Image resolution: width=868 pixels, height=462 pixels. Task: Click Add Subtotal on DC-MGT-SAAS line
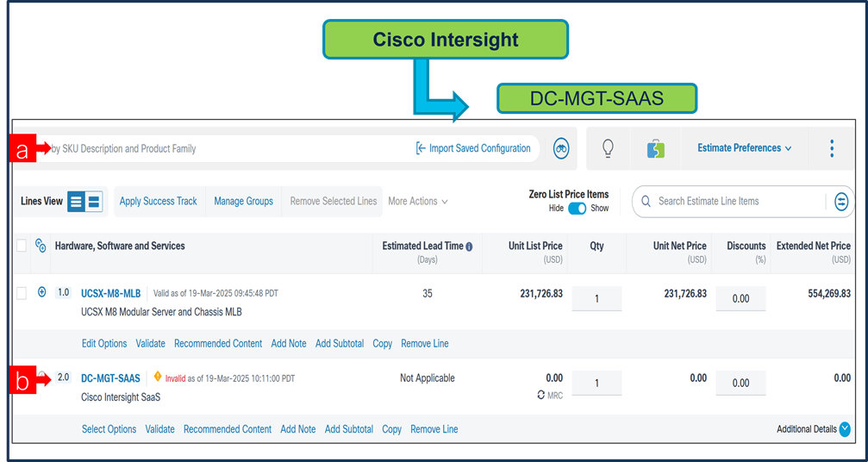click(349, 429)
